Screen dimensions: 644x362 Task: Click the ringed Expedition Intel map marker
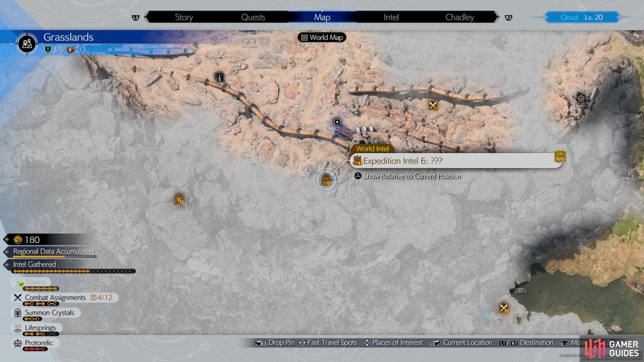[327, 180]
